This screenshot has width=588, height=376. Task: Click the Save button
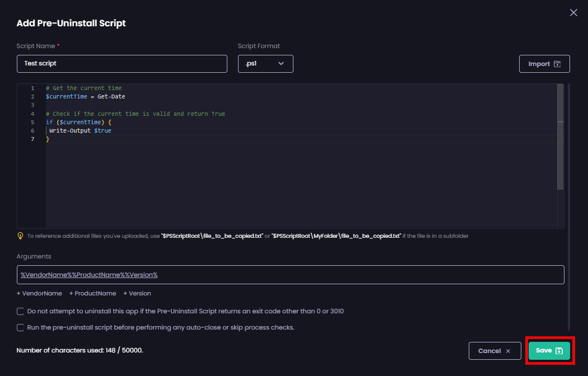(x=550, y=350)
